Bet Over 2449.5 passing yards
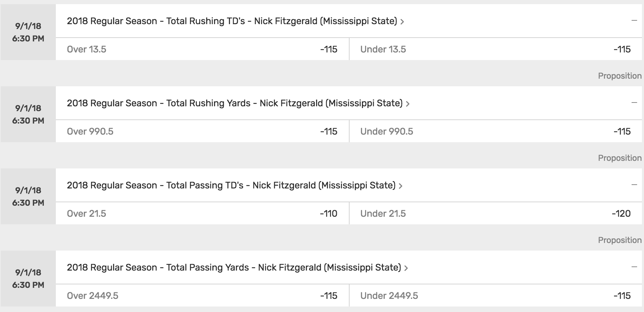The image size is (644, 312). (x=202, y=295)
